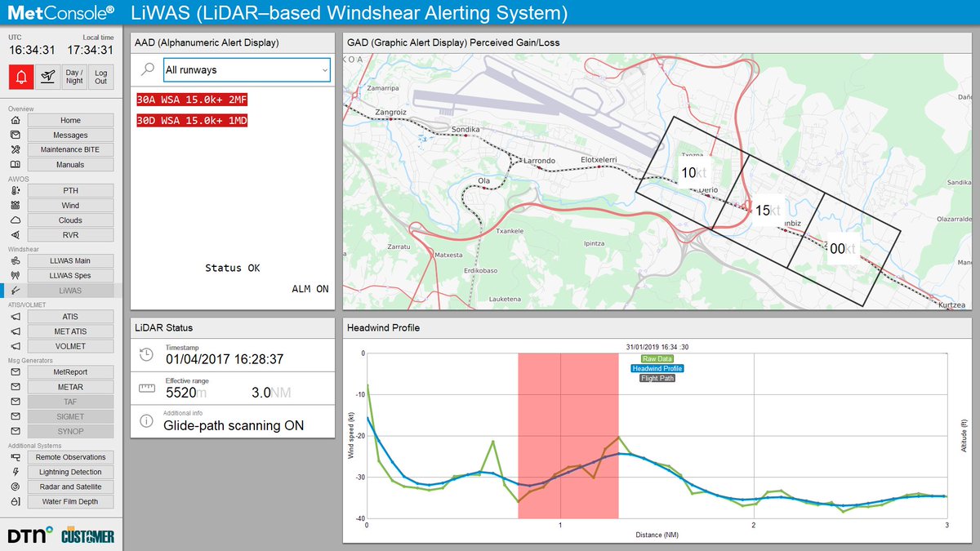This screenshot has height=551, width=980.
Task: Click the icon beside LLWAS Spes
Action: 15,275
